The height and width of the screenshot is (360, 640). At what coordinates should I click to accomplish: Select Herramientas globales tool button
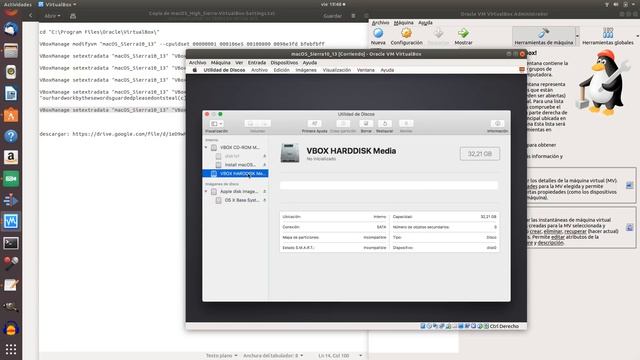[608, 36]
